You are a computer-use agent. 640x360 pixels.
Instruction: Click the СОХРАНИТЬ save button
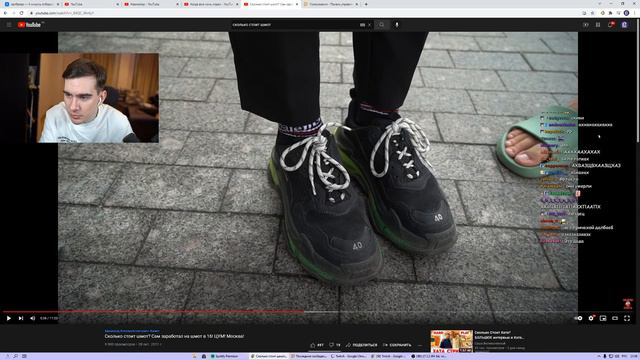397,345
